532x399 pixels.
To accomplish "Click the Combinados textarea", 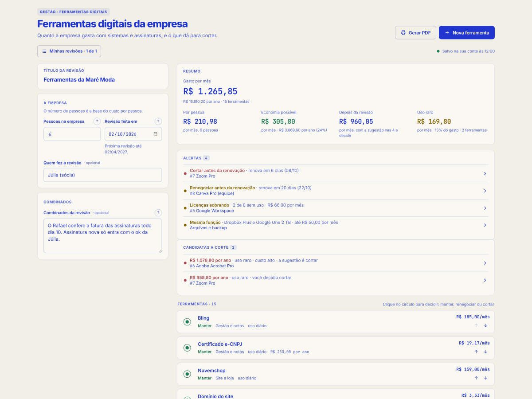I will pos(103,236).
